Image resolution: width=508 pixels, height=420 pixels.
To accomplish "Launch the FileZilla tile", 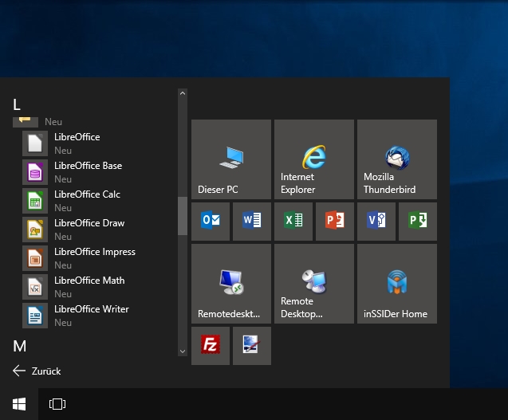I will (x=211, y=346).
